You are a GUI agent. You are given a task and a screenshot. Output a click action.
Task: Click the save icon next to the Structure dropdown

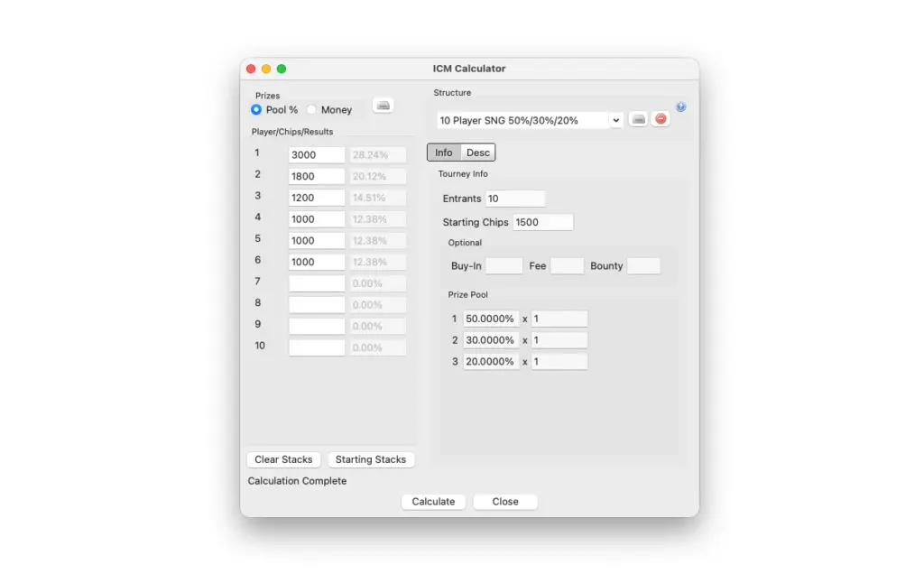[x=638, y=120]
